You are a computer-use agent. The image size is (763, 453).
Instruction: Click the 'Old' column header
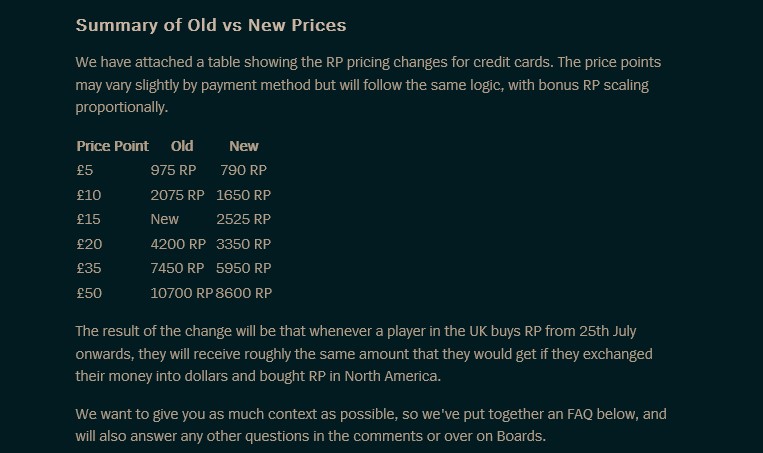click(182, 146)
